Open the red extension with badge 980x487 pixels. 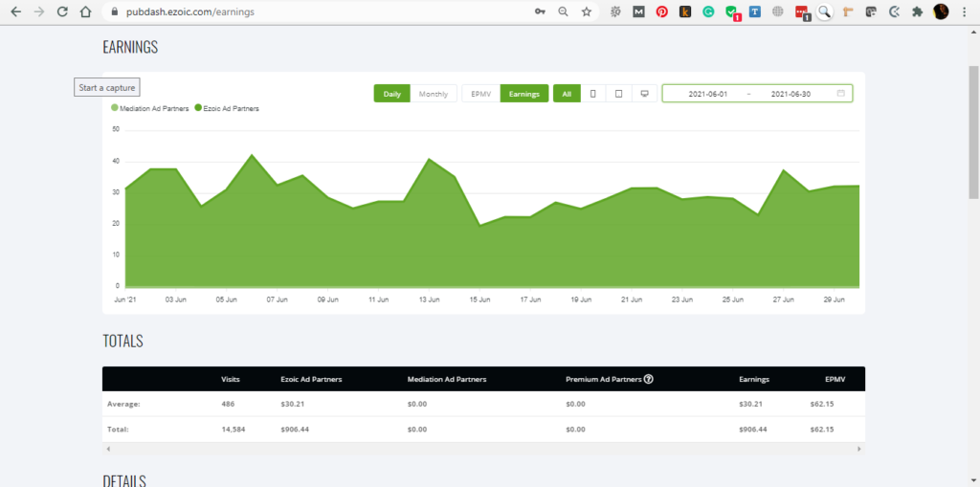click(x=802, y=12)
